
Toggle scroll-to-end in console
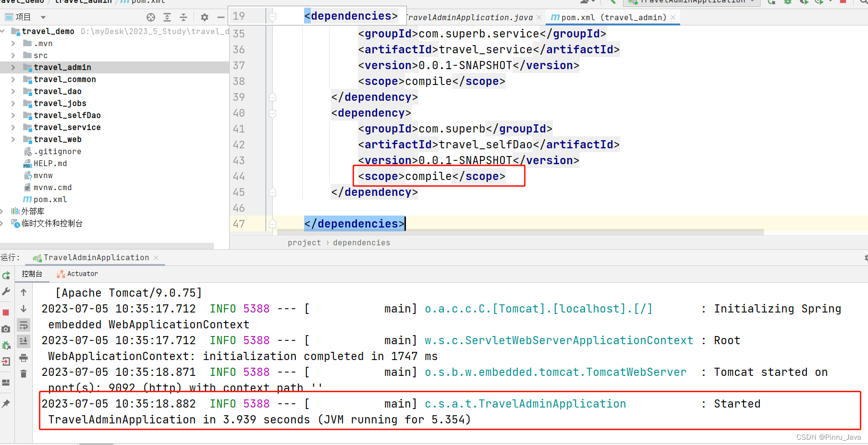[24, 341]
